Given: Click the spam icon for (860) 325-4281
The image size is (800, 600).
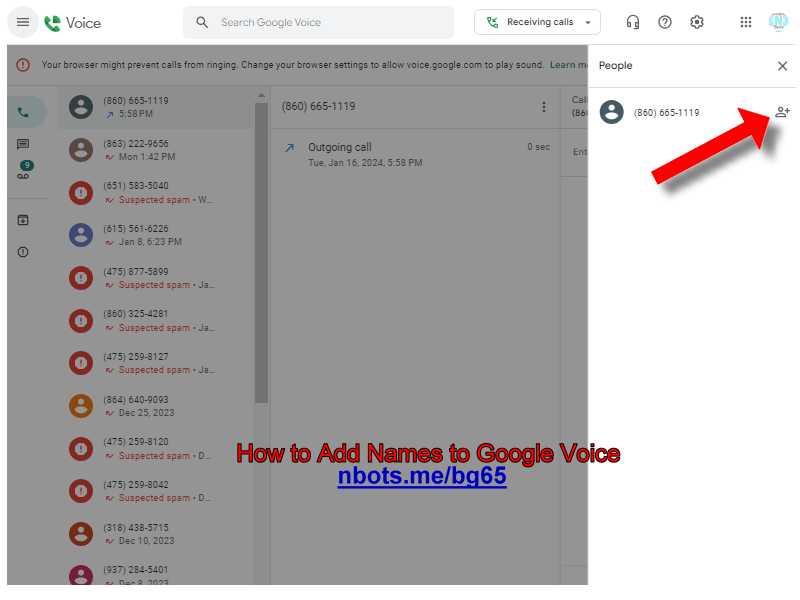Looking at the screenshot, I should [x=81, y=320].
